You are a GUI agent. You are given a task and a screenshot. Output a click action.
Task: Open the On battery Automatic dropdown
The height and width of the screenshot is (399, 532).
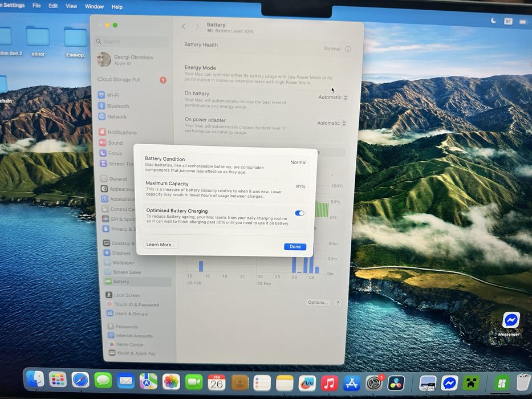pos(332,97)
